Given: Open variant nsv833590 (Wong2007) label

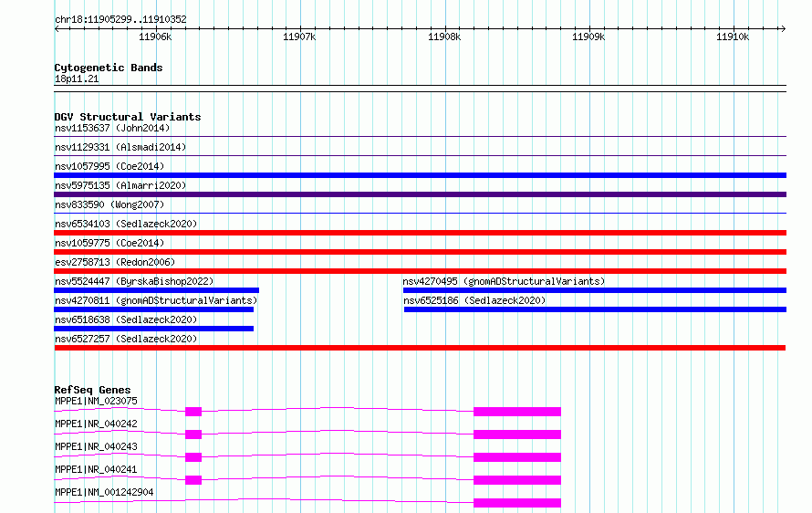Looking at the screenshot, I should click(109, 204).
